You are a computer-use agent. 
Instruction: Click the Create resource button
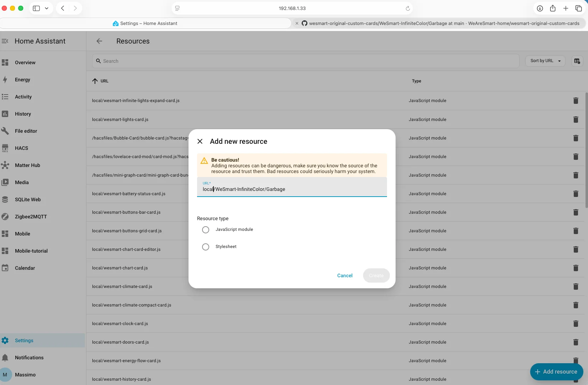[376, 275]
